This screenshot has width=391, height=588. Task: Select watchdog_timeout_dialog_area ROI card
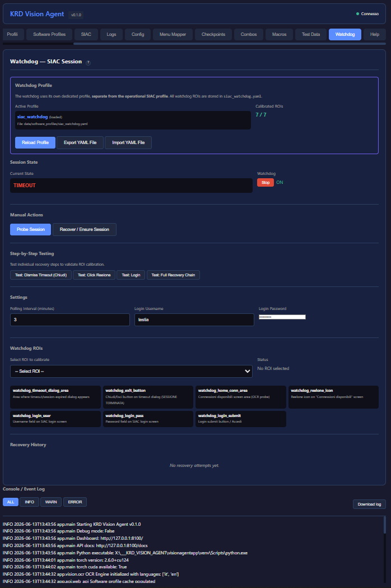[55, 397]
